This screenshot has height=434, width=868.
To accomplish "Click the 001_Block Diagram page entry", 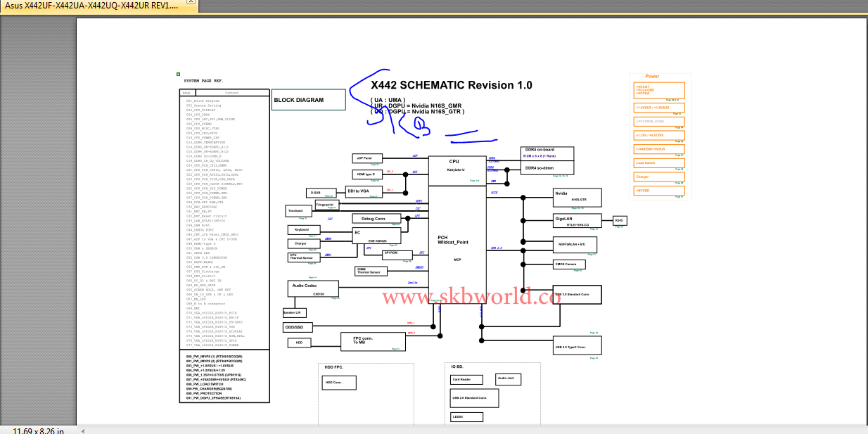I will [203, 101].
